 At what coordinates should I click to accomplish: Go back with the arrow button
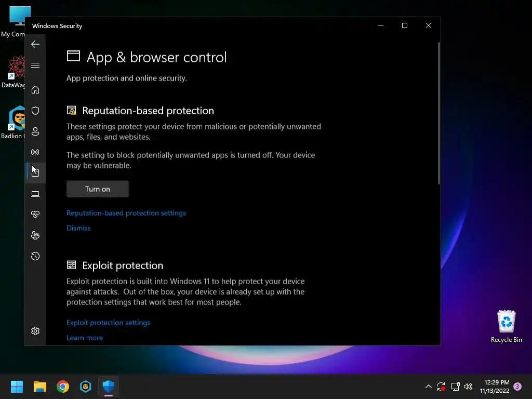(35, 44)
